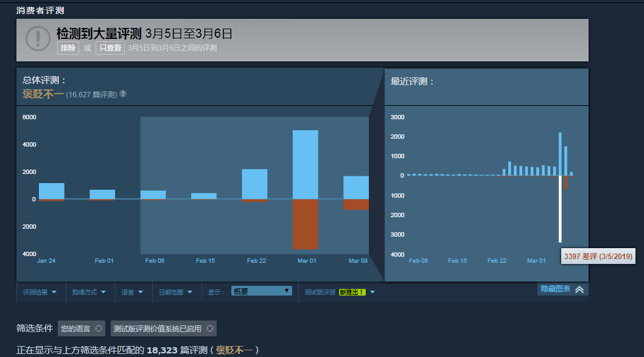The width and height of the screenshot is (644, 357).
Task: Remove the 测试版评测价值系统已启用 filter tag
Action: click(210, 328)
